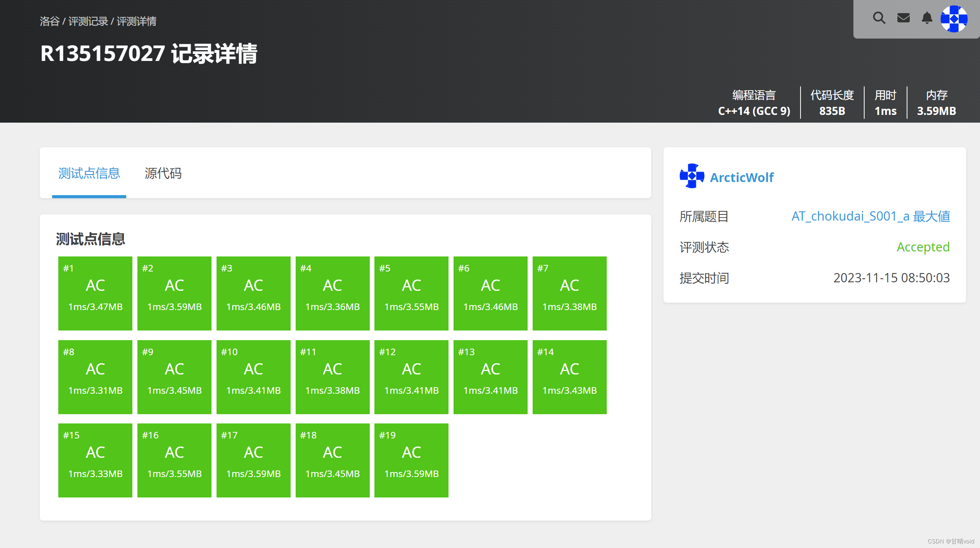Select test case #7 block
This screenshot has height=548, width=980.
(570, 293)
